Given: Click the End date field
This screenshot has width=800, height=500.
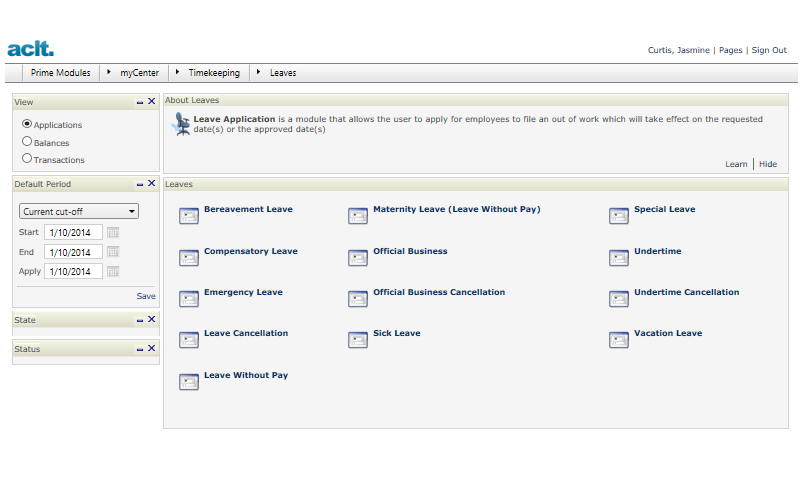Looking at the screenshot, I should click(73, 252).
